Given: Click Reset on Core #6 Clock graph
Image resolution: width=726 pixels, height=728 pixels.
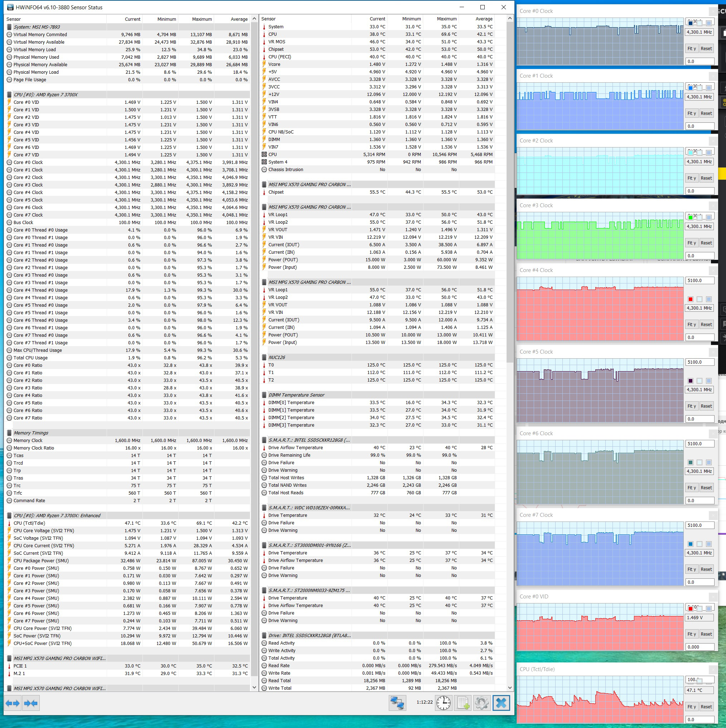Looking at the screenshot, I should pyautogui.click(x=706, y=487).
